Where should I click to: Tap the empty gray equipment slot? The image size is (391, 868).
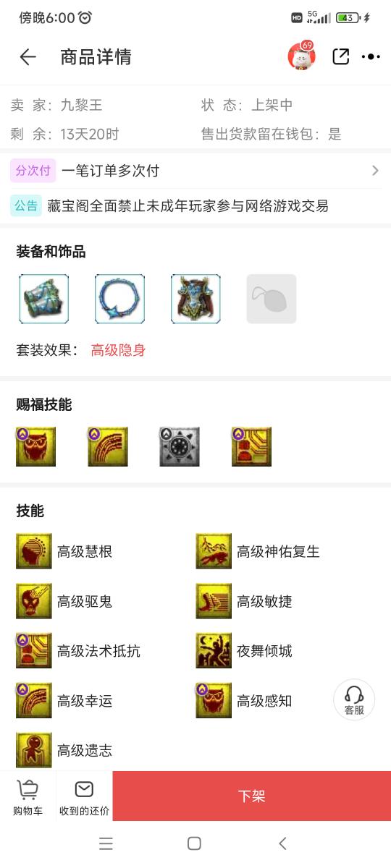pos(272,299)
